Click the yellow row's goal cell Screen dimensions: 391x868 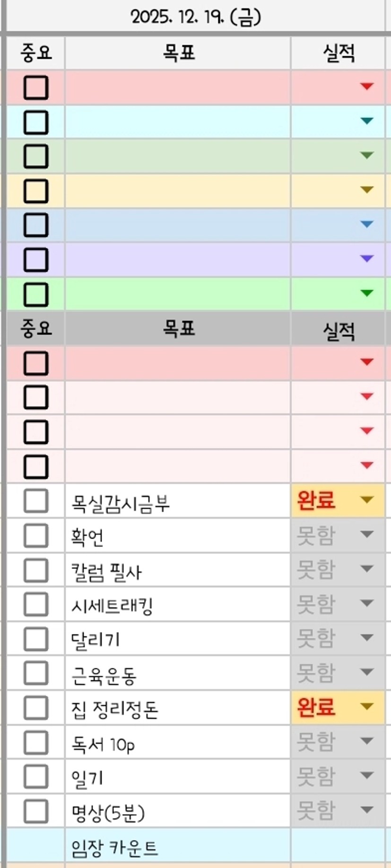(178, 191)
